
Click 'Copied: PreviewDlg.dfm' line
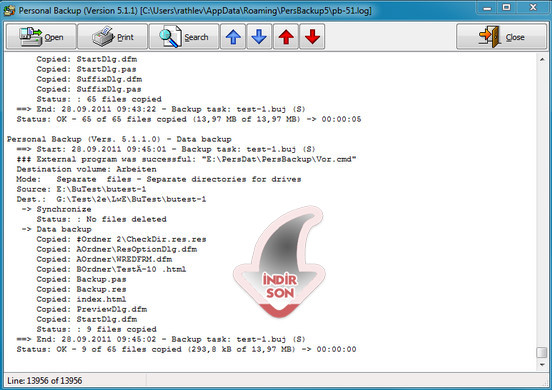tap(92, 309)
